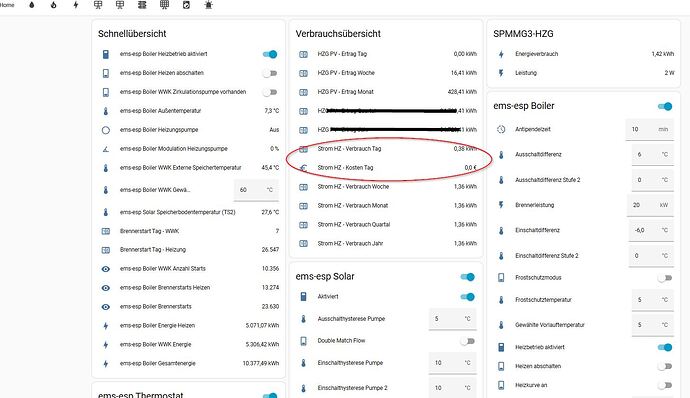Toggle the ems-esp Solar card header switch

click(467, 276)
